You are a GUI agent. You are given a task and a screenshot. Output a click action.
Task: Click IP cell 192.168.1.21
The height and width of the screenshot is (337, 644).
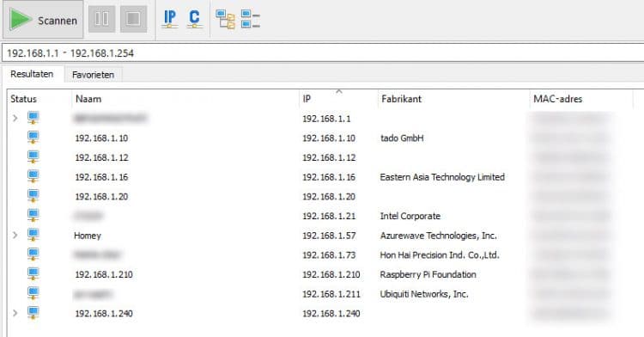click(329, 216)
